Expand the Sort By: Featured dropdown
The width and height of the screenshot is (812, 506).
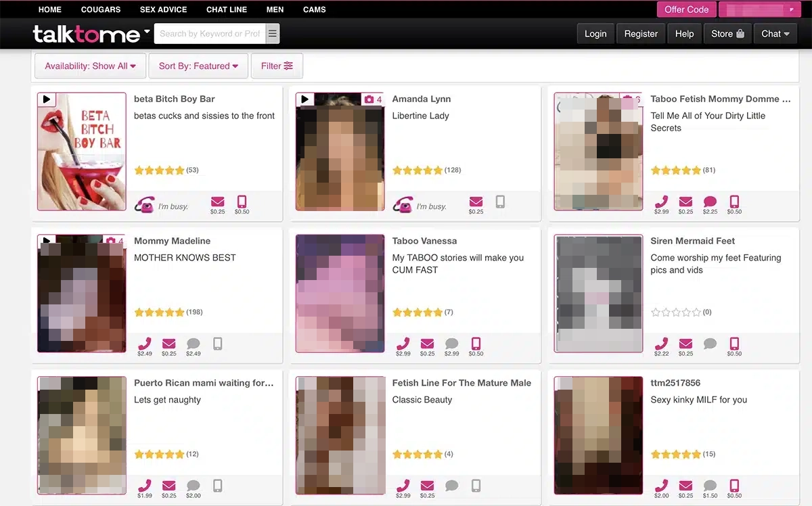(x=198, y=66)
